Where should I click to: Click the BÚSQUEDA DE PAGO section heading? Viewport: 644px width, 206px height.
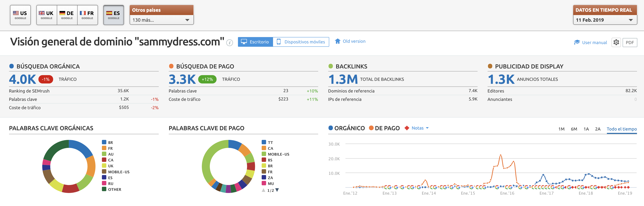coord(205,66)
